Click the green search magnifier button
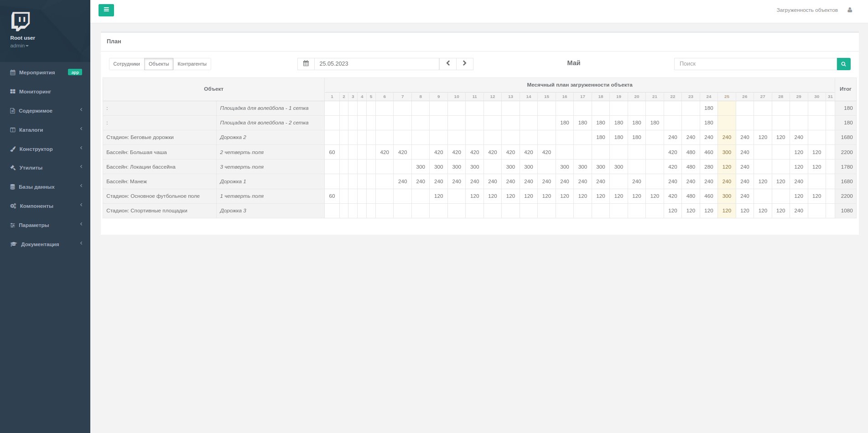 (843, 64)
